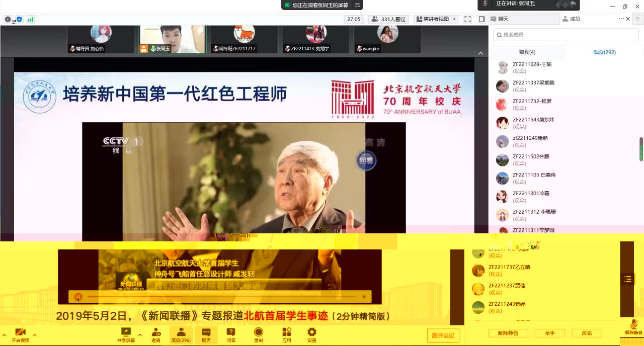Open the screen-sharing banner menu icon
This screenshot has height=346, width=644.
point(357,5)
